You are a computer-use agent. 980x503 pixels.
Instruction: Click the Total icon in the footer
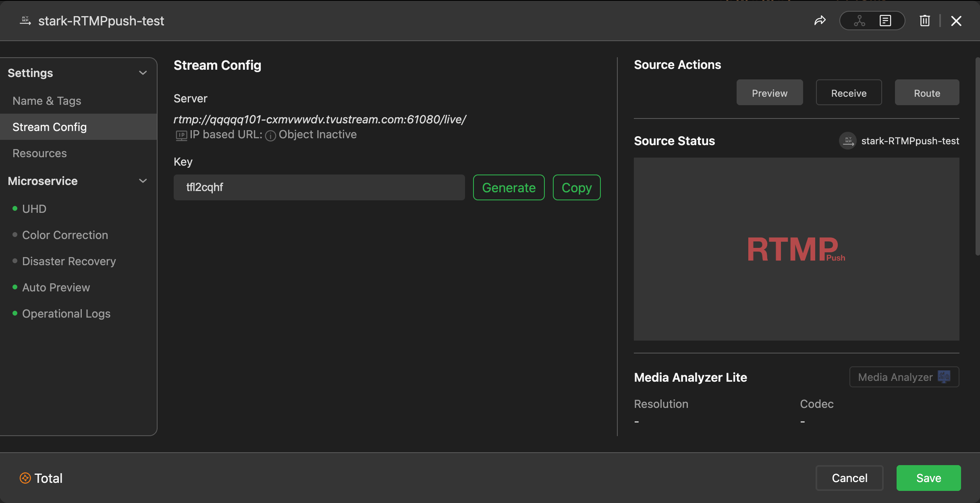(25, 478)
